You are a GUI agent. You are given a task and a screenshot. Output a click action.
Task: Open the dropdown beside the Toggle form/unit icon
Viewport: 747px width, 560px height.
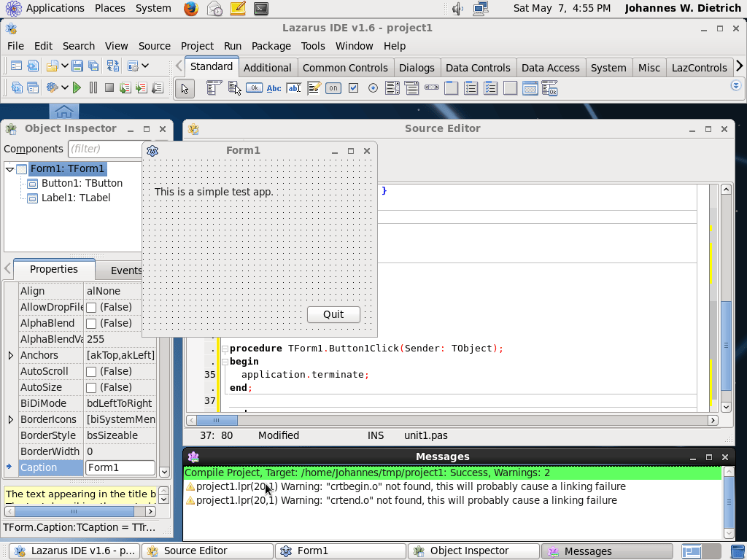click(x=145, y=66)
